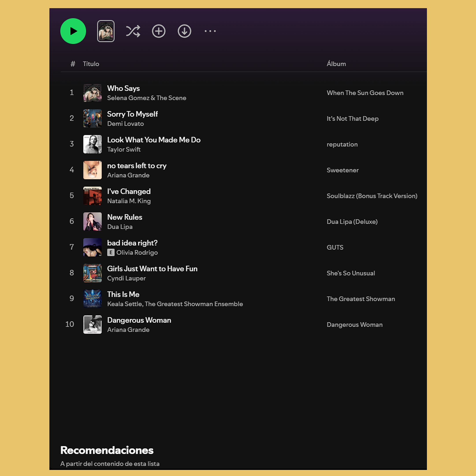Click the add to library plus icon
This screenshot has width=476, height=476.
pos(159,31)
